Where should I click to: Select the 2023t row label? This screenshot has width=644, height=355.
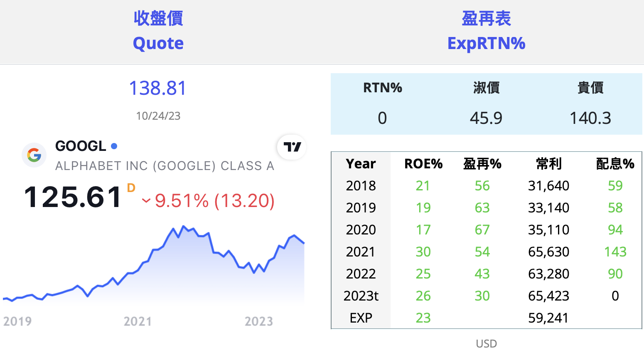(x=361, y=296)
